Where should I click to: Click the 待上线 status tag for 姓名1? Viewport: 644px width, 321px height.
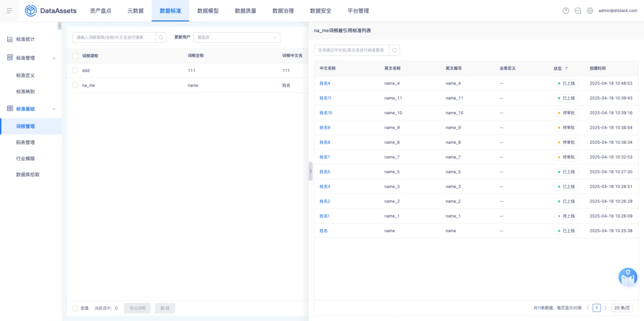pyautogui.click(x=566, y=216)
